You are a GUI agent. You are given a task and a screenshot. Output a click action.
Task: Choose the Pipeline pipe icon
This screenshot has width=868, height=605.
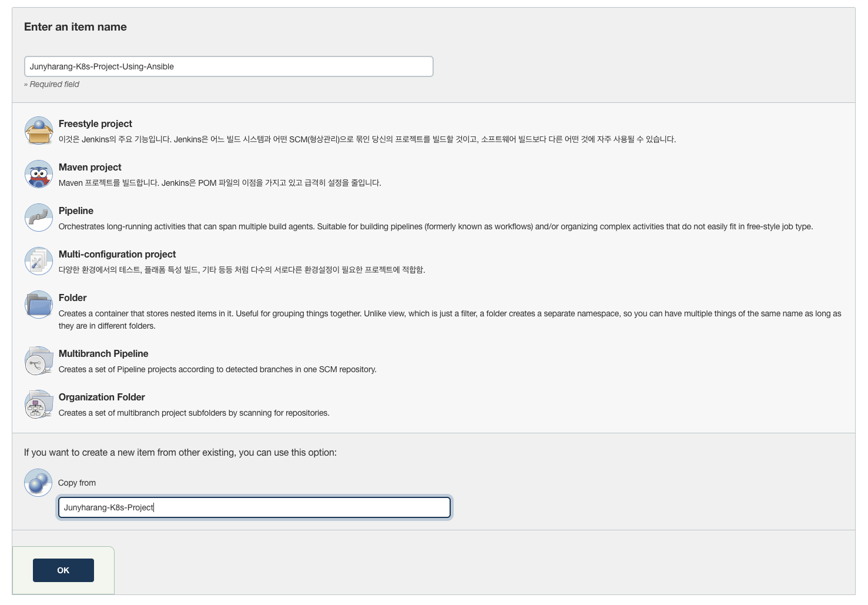coord(39,218)
